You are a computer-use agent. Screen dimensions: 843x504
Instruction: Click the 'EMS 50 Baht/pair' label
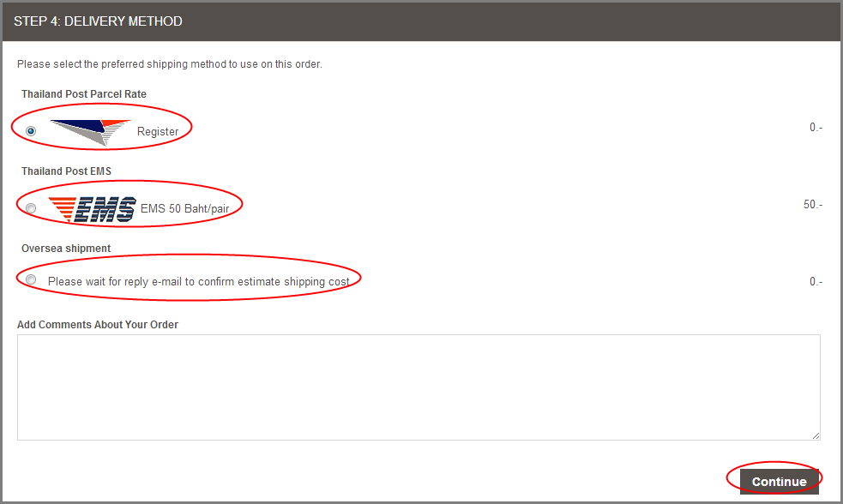coord(185,208)
